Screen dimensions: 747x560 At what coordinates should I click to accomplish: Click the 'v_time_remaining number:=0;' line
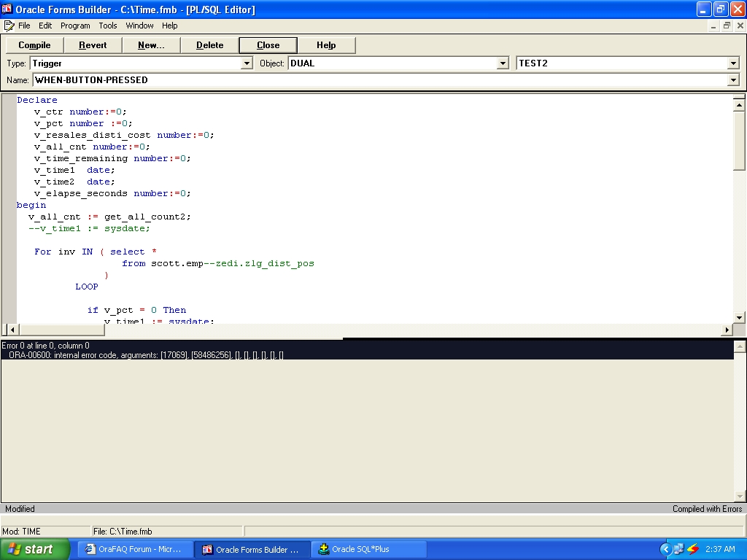pos(112,158)
